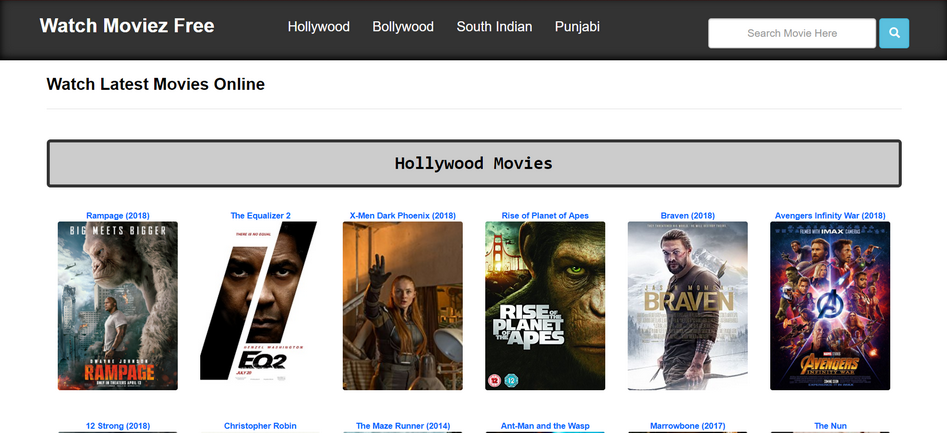947x433 pixels.
Task: Select the EQ2 Equalizer poster
Action: (260, 306)
